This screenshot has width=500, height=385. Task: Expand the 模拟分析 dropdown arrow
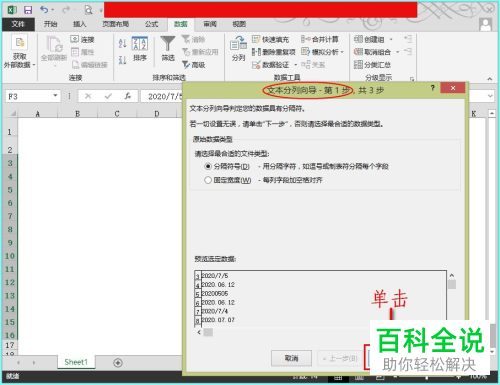(342, 52)
